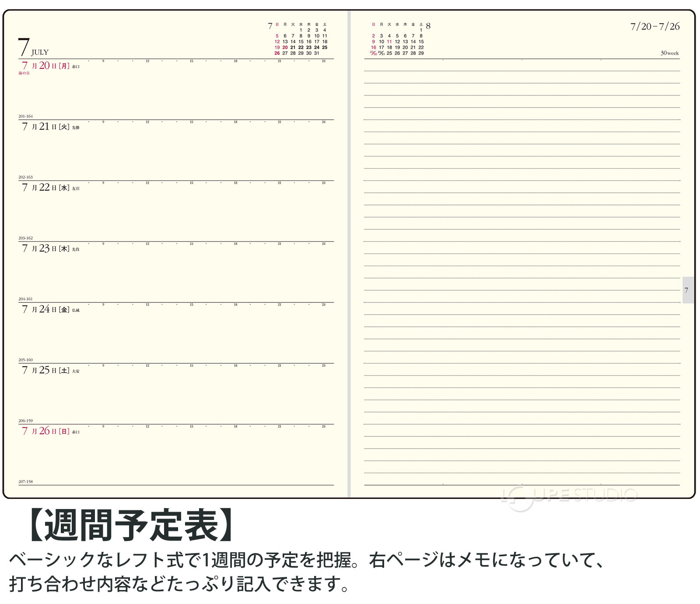Click the 201-164 day count label
The height and width of the screenshot is (604, 700).
25,116
